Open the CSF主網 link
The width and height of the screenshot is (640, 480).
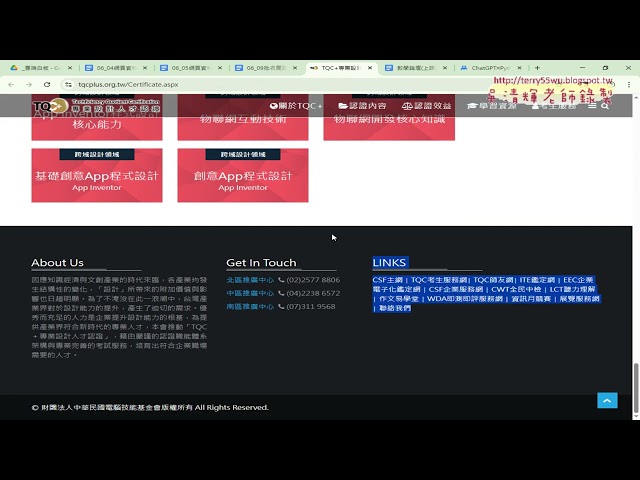387,280
